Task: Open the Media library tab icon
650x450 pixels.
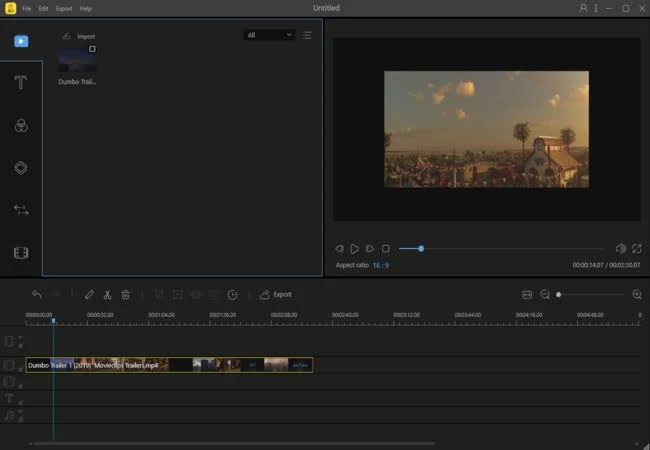Action: (x=21, y=41)
